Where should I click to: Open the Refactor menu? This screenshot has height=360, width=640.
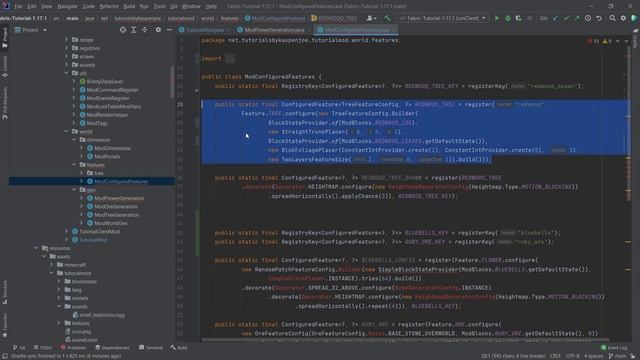coord(109,6)
